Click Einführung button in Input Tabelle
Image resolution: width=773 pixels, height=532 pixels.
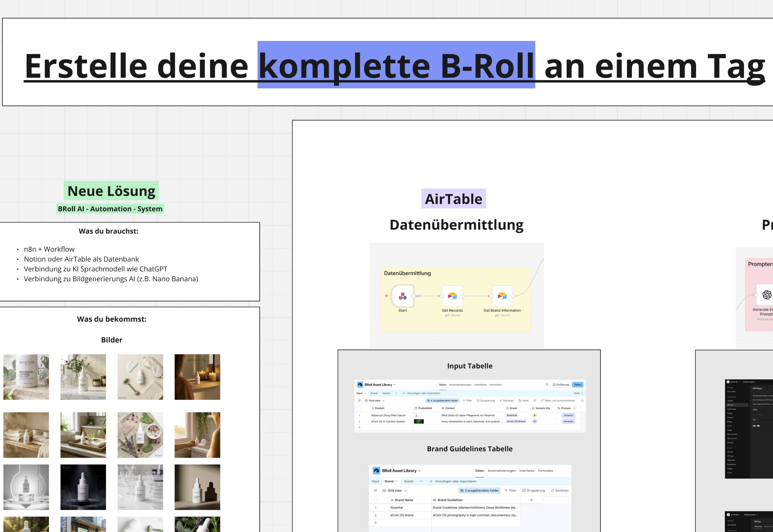point(561,385)
